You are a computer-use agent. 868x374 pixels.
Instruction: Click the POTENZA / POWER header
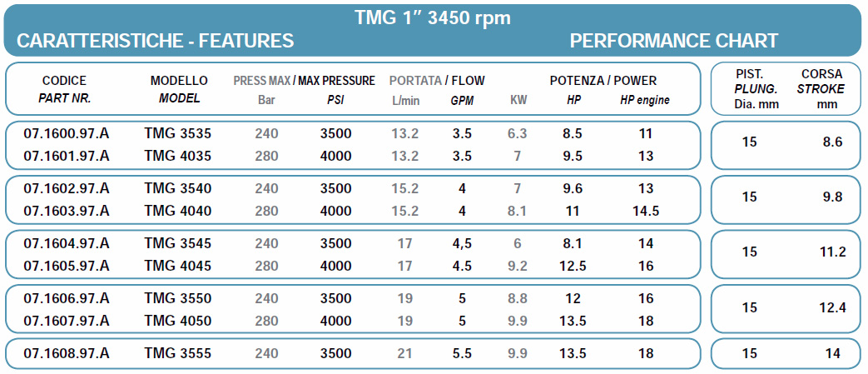(603, 81)
